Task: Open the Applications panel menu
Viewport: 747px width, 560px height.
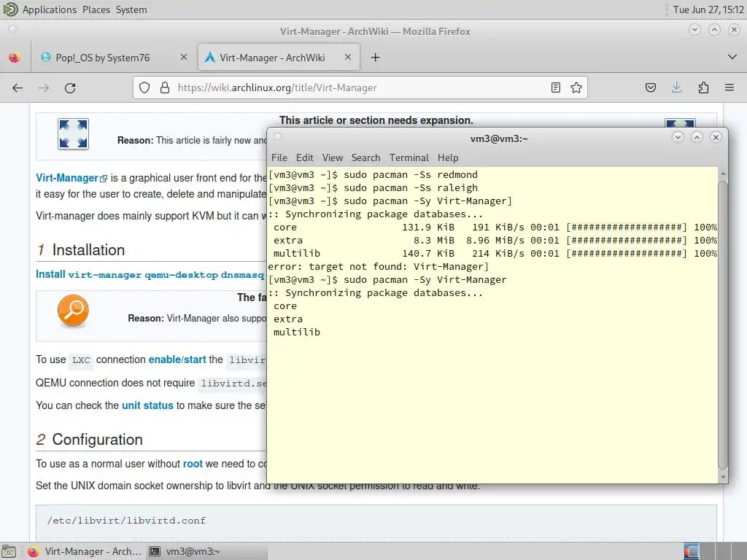Action: click(x=49, y=9)
